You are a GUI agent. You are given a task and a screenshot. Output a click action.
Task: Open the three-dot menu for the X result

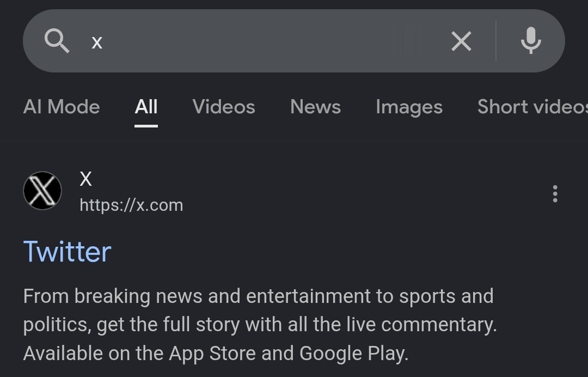[555, 194]
